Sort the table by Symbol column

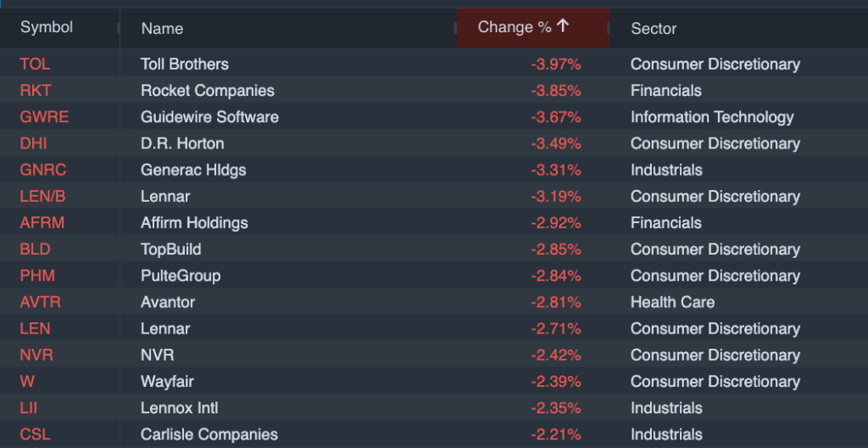pos(47,28)
